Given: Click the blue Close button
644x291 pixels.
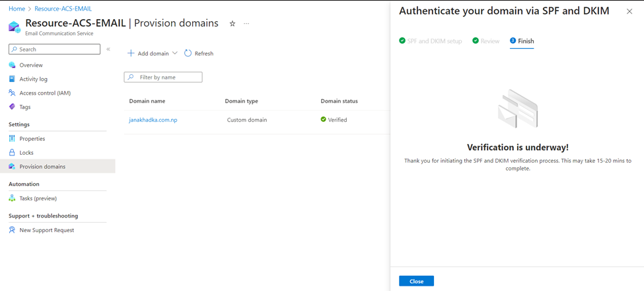Looking at the screenshot, I should click(x=417, y=281).
